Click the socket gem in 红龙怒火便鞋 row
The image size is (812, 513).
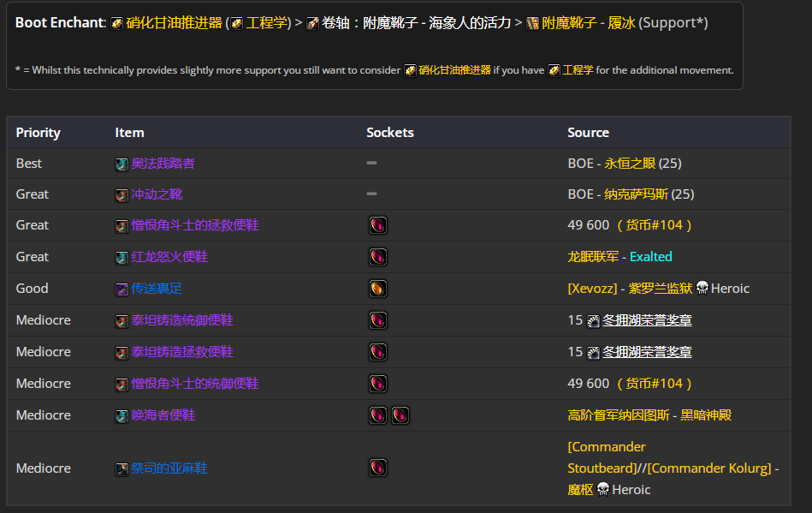(378, 257)
